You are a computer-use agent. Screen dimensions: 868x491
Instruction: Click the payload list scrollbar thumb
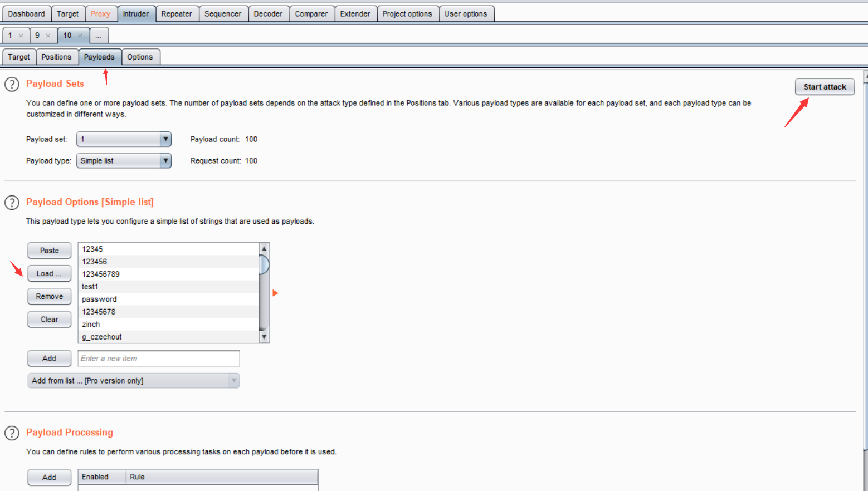(264, 264)
